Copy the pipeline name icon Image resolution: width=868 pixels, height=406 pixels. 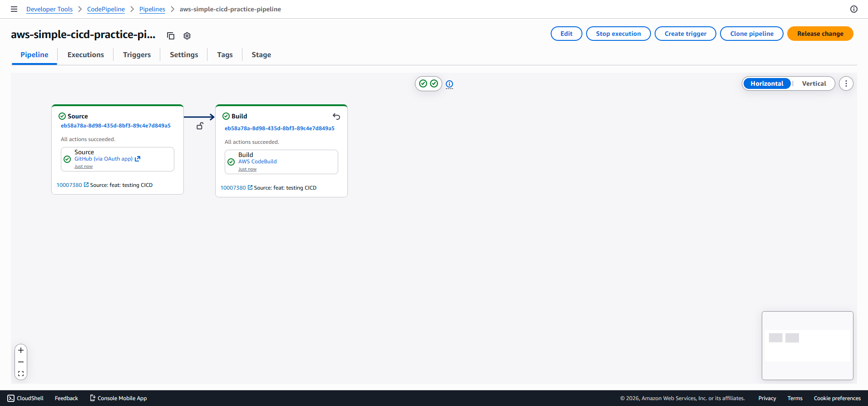click(x=171, y=36)
